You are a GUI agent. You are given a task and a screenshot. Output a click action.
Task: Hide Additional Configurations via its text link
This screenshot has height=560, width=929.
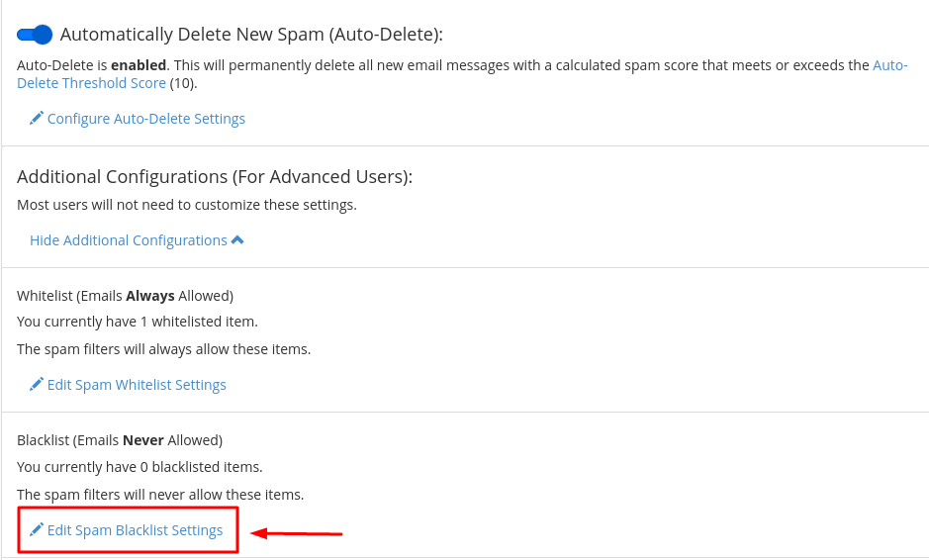click(x=129, y=240)
